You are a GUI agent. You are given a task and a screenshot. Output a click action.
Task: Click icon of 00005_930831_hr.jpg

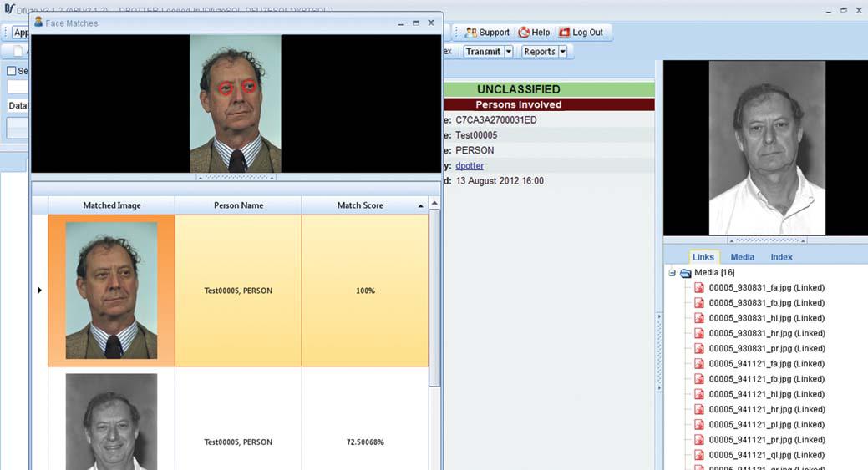(x=699, y=333)
